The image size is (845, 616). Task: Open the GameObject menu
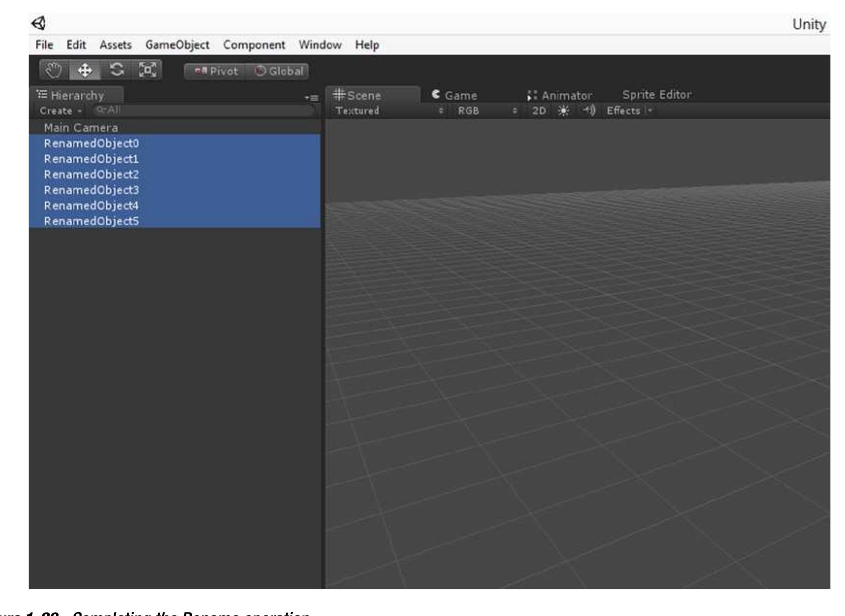coord(177,45)
